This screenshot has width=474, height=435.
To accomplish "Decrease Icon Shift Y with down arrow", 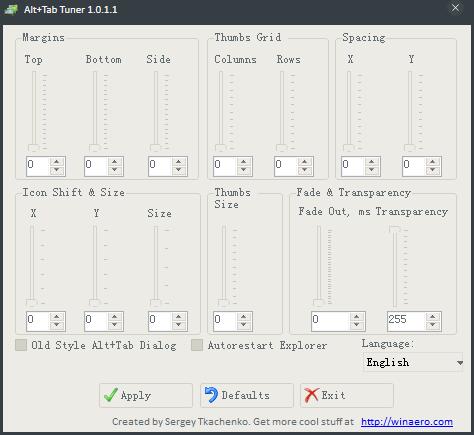I will (x=115, y=325).
